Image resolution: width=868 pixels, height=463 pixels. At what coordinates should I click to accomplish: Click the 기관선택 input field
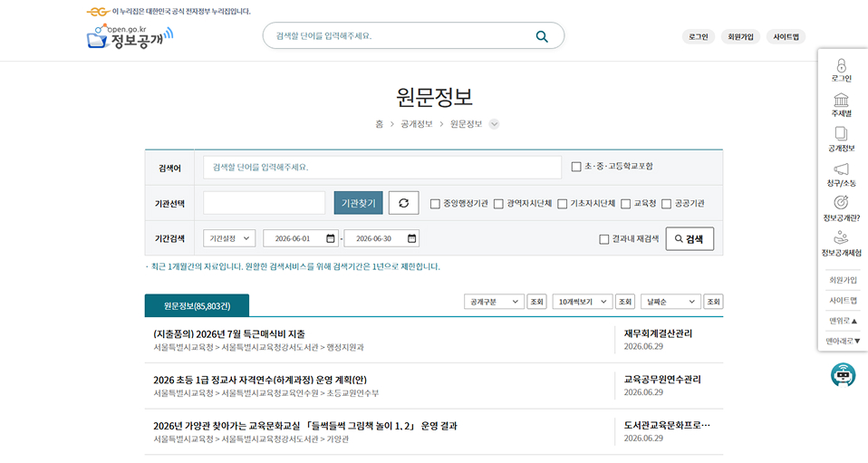click(x=264, y=203)
